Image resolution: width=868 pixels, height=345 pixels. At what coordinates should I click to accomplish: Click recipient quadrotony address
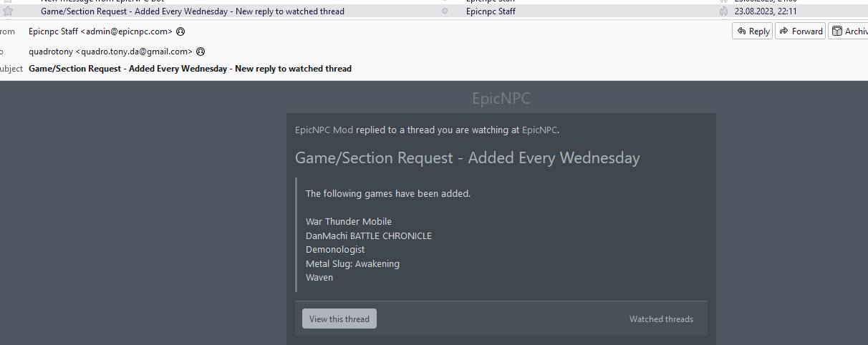click(110, 52)
